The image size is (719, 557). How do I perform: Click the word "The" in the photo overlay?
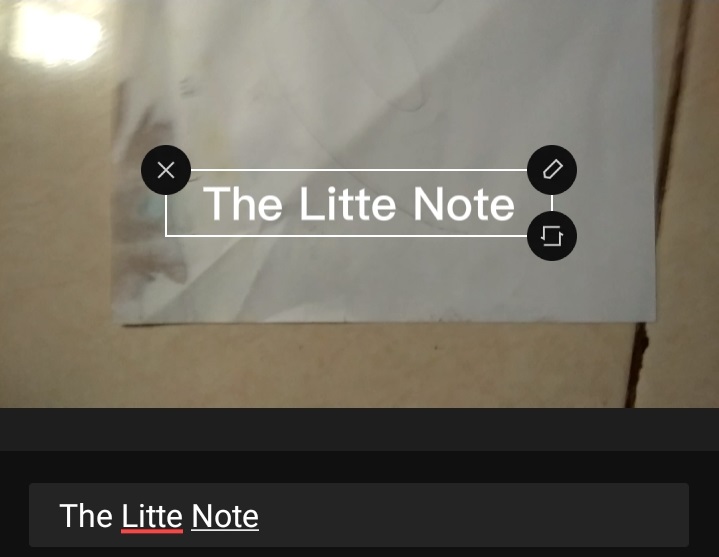243,204
